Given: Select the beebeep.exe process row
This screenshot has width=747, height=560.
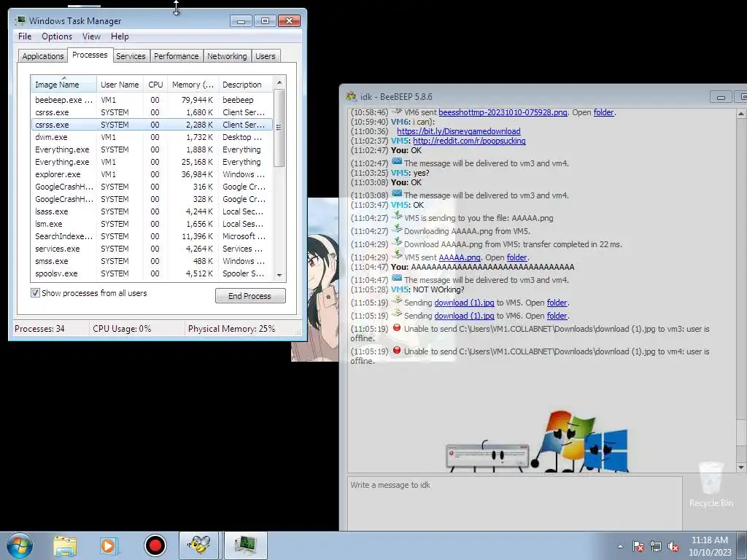Looking at the screenshot, I should click(152, 100).
